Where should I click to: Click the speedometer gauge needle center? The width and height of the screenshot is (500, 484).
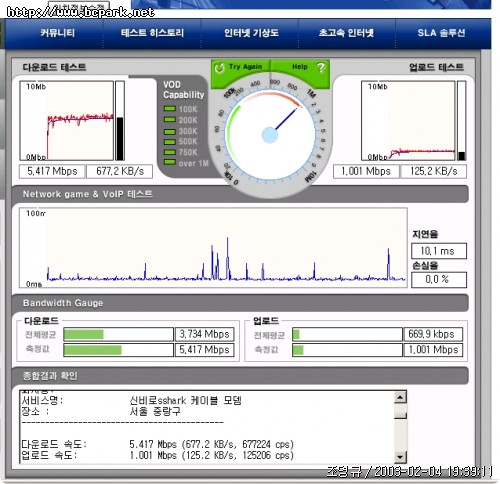pos(270,135)
